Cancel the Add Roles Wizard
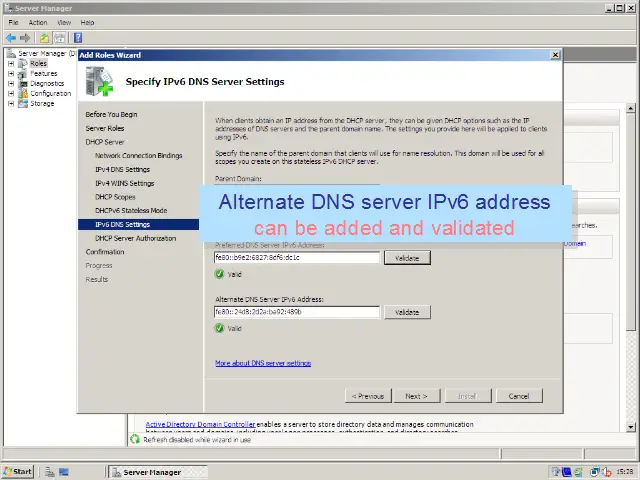640x480 pixels. coord(519,396)
